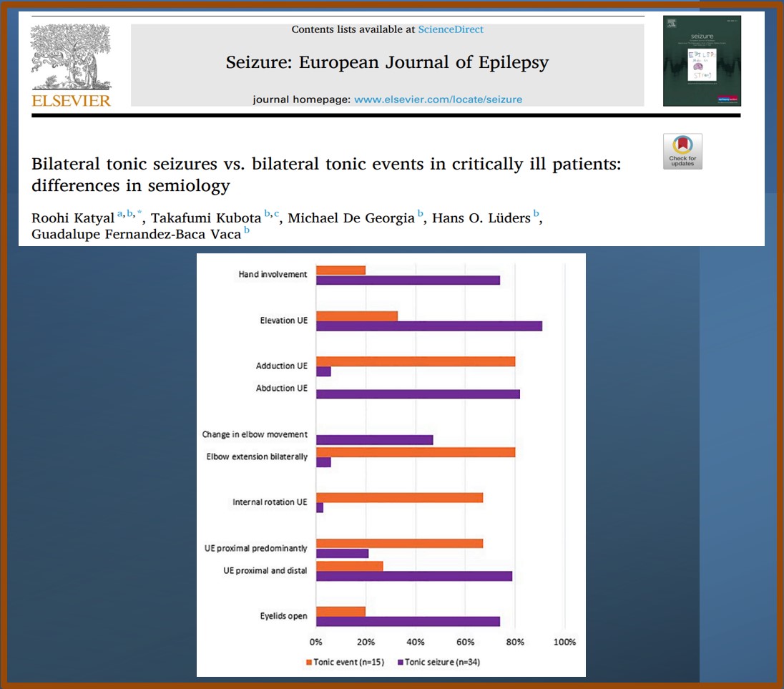The image size is (784, 689).
Task: Click the purple Change in elbow movement bar
Action: 375,440
